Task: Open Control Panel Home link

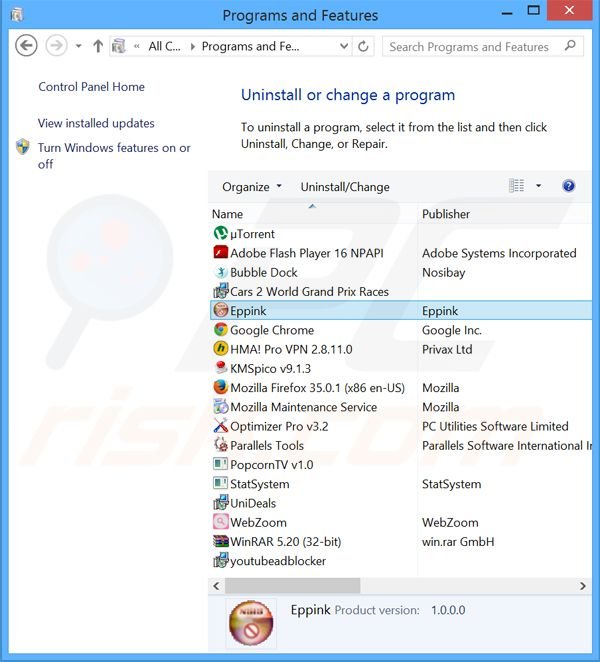Action: [x=92, y=87]
